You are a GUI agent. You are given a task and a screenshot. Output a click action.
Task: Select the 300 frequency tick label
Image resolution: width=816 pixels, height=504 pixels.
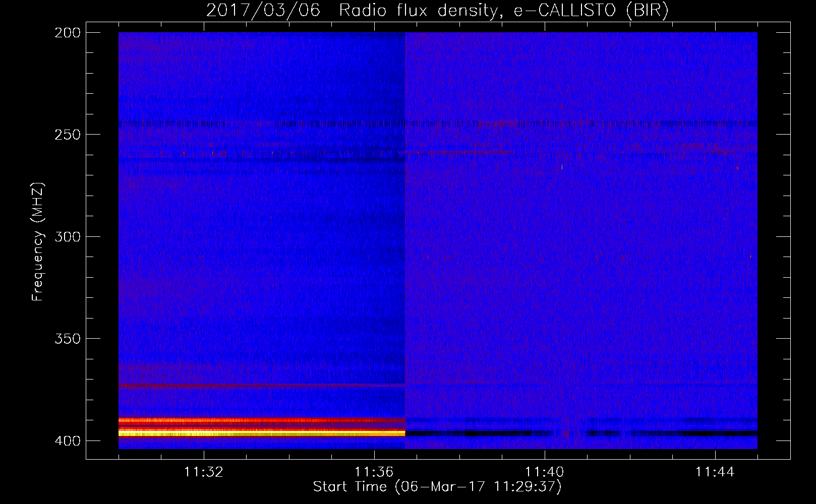click(68, 237)
